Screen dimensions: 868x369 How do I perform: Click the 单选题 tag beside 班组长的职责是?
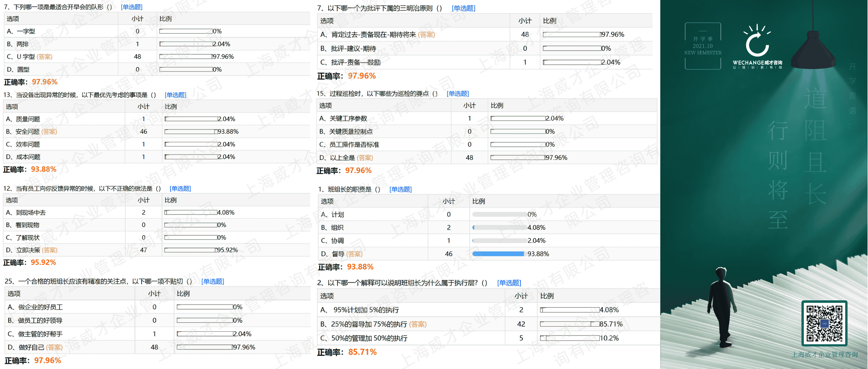(400, 189)
